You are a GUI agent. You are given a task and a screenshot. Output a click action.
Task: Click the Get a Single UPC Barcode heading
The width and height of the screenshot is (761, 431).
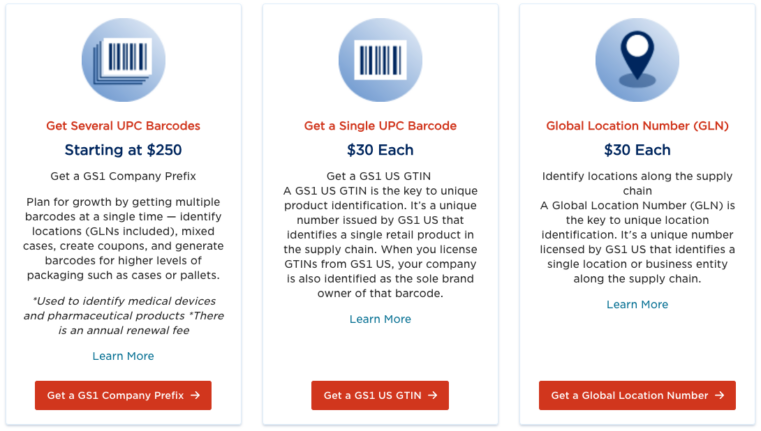[x=380, y=126]
